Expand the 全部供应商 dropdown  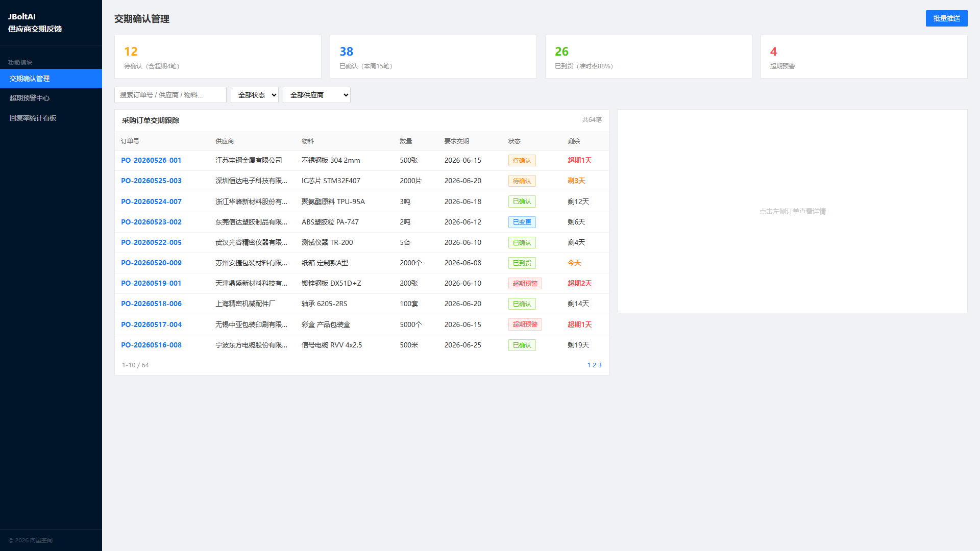click(316, 95)
